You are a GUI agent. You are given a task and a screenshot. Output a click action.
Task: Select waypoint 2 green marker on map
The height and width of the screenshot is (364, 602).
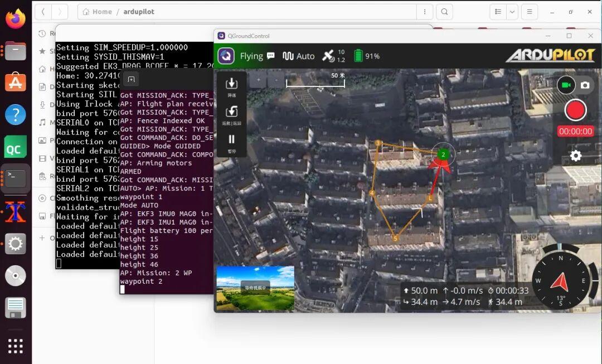point(443,154)
